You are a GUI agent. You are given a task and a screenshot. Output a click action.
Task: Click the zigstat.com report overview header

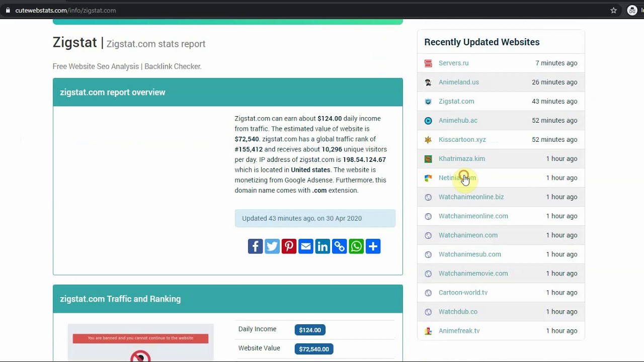click(228, 92)
